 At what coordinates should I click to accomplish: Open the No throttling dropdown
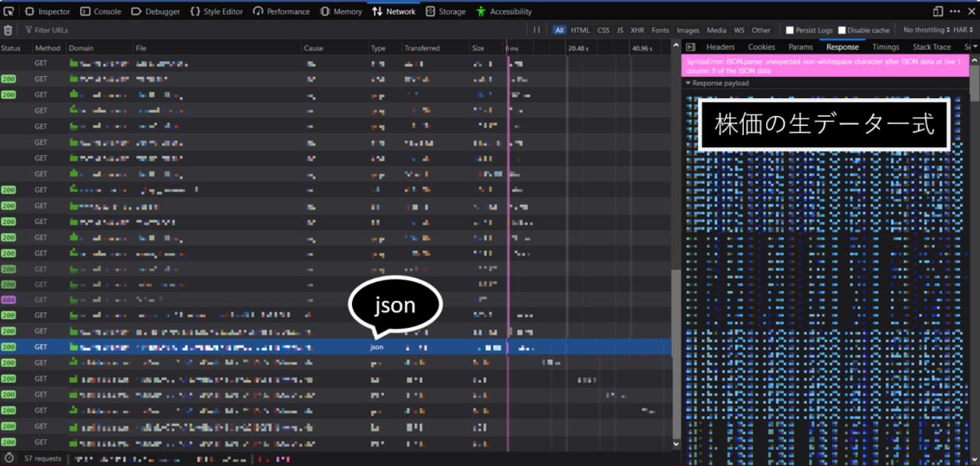[x=926, y=30]
